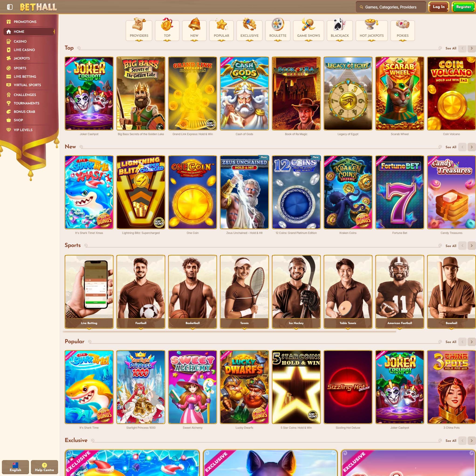The image size is (476, 476).
Task: Open the Fortune Bet game tile
Action: tap(400, 192)
